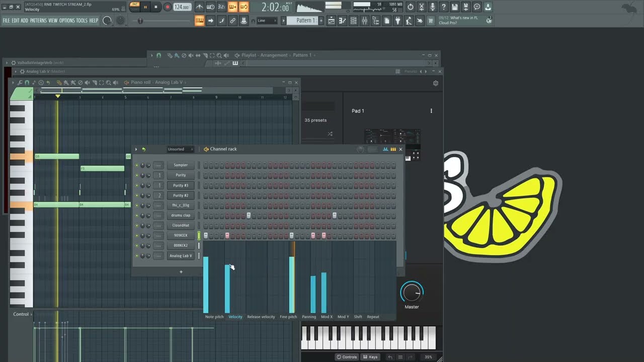This screenshot has height=362, width=644.
Task: Toggle the metronome icon
Action: [x=200, y=7]
